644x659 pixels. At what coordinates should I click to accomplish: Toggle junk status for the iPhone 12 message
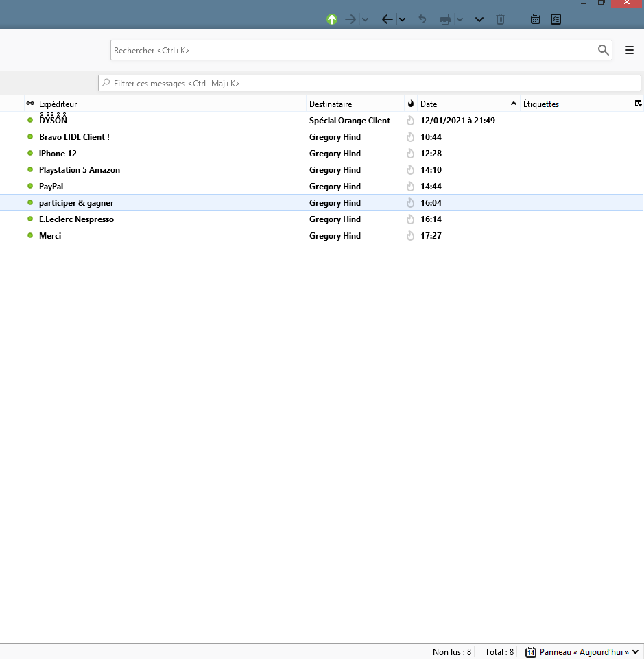[411, 154]
